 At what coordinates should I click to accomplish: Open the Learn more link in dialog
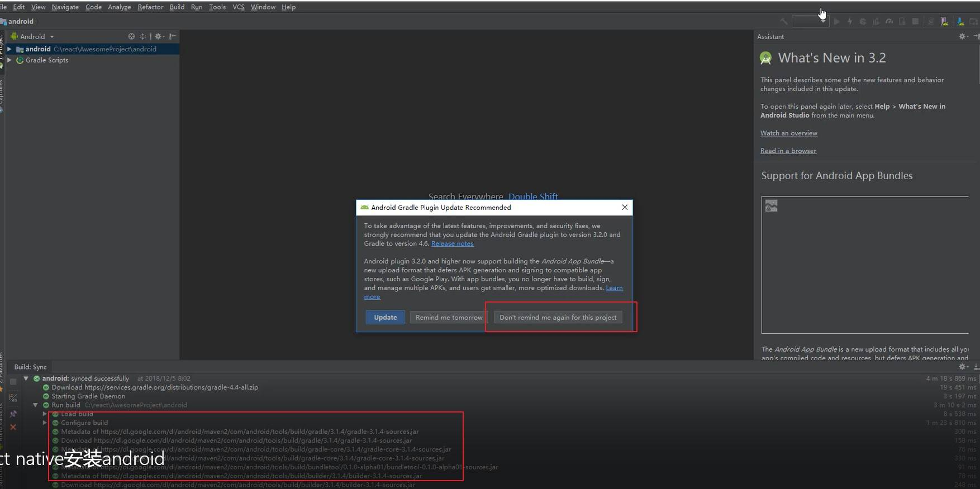pyautogui.click(x=614, y=288)
